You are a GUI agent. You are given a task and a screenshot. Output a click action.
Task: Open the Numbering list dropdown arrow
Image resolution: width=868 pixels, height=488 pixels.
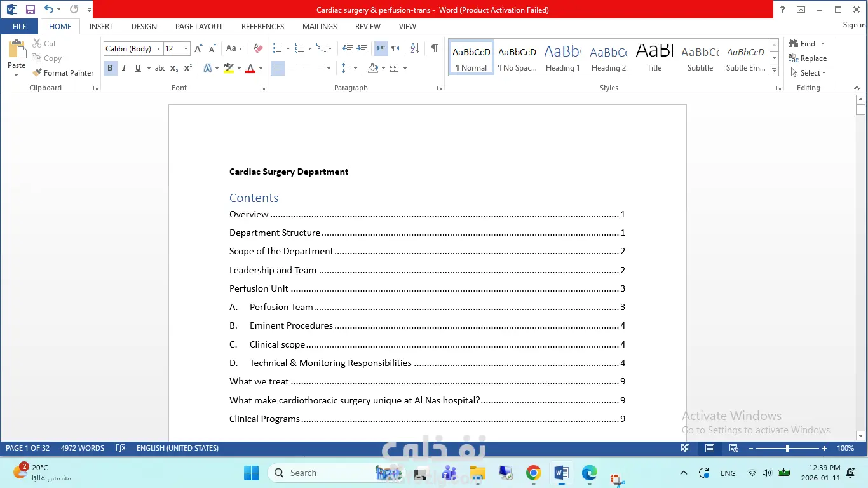[309, 48]
